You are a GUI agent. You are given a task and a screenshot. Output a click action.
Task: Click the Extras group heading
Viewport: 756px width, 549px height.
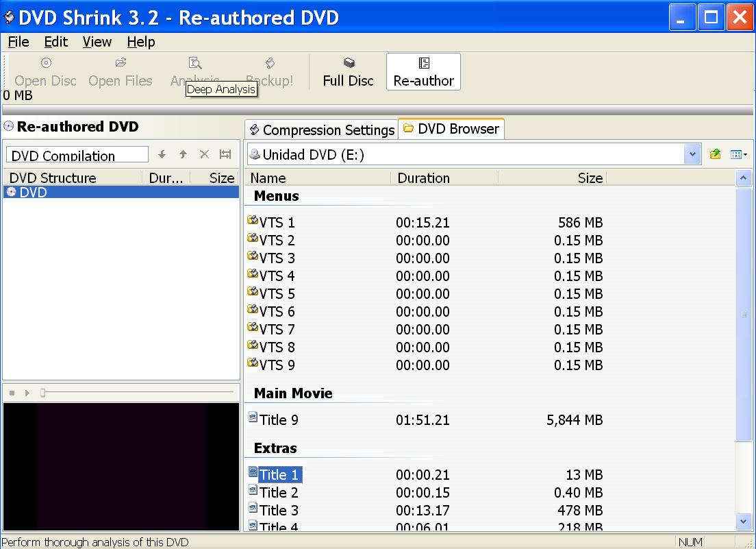(275, 448)
